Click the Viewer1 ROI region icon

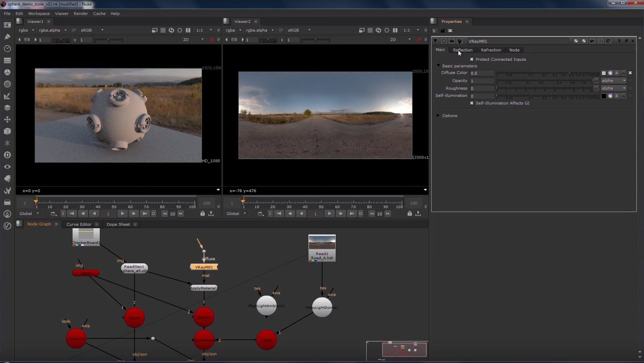[x=180, y=30]
